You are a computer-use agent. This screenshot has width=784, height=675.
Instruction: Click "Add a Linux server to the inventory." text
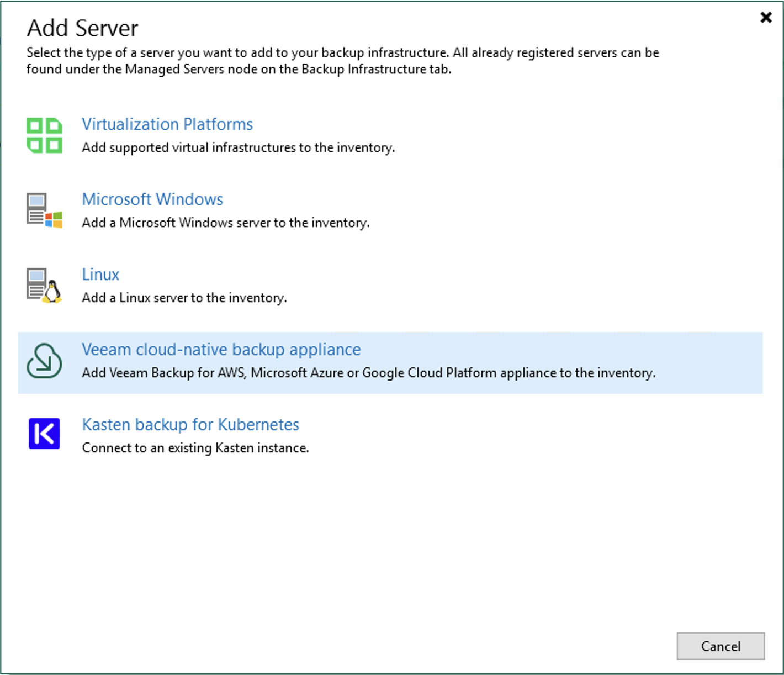click(x=184, y=298)
